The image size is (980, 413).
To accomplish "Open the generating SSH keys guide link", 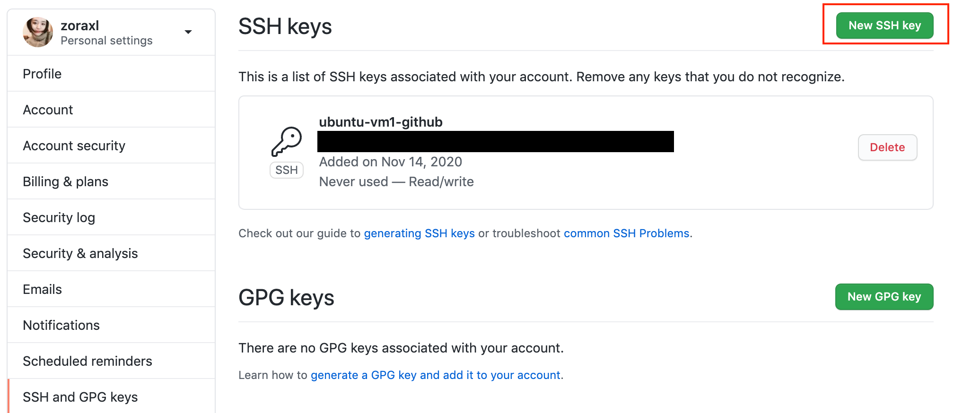I will (x=419, y=233).
